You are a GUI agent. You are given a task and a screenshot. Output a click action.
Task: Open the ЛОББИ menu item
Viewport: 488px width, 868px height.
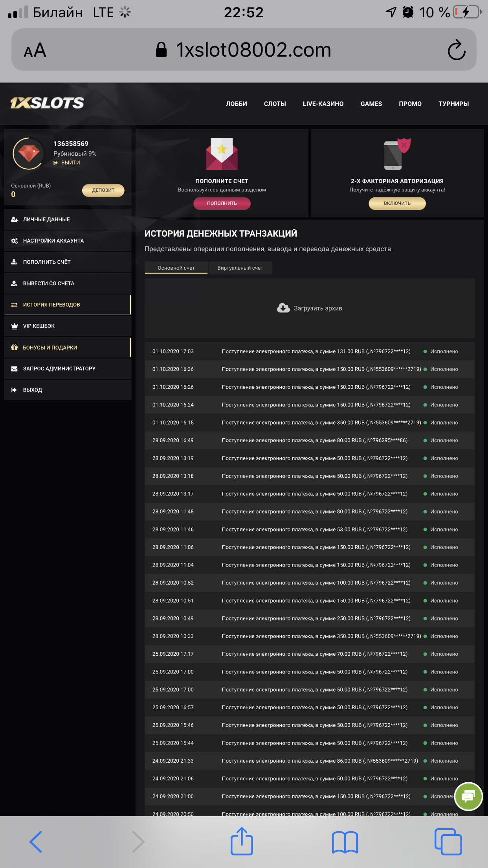pos(236,104)
